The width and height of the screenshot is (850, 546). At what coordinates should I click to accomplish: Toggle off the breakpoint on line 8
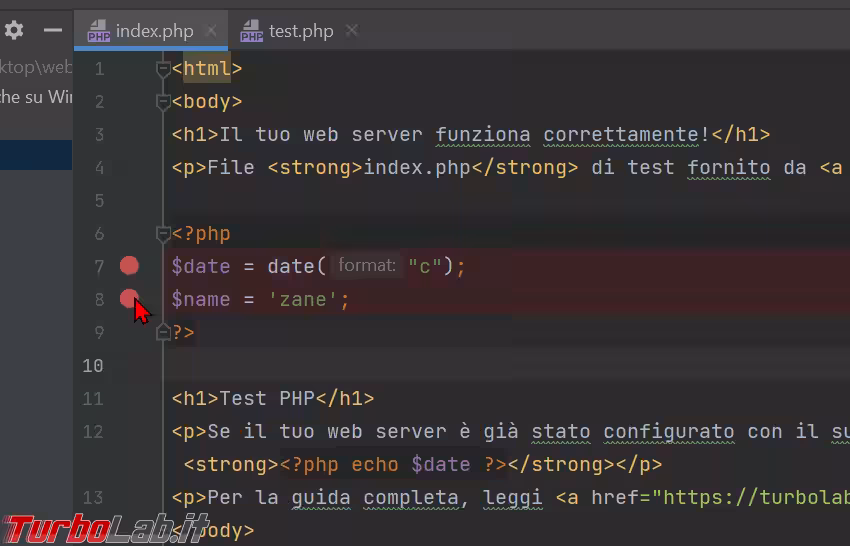tap(129, 298)
